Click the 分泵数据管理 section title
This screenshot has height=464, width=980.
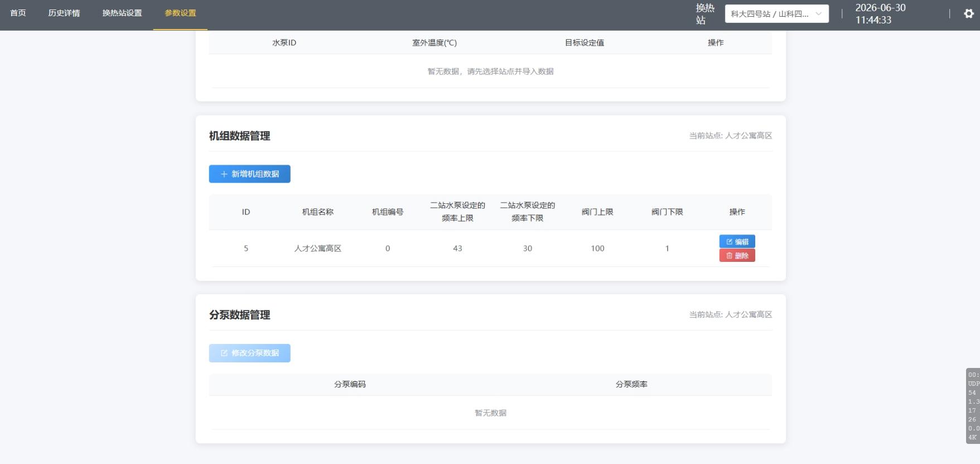pos(240,315)
